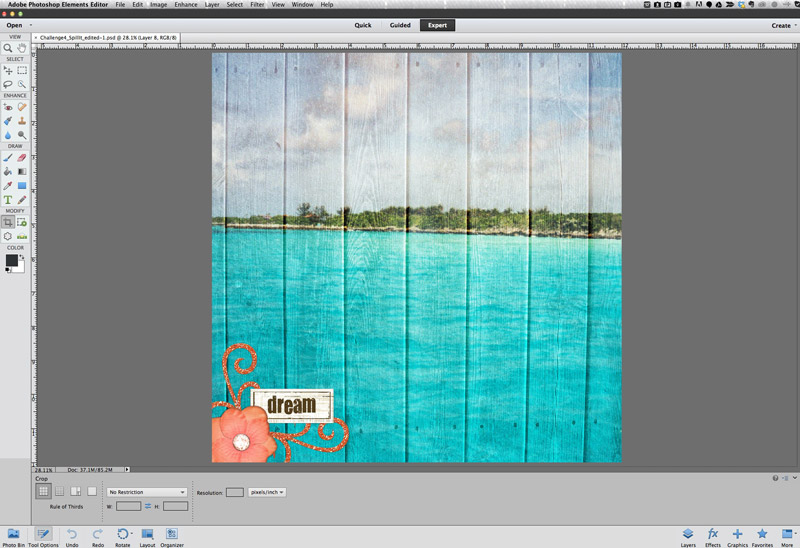Expand the pixels/inch units dropdown
Viewport: 800px width, 548px height.
[x=267, y=492]
